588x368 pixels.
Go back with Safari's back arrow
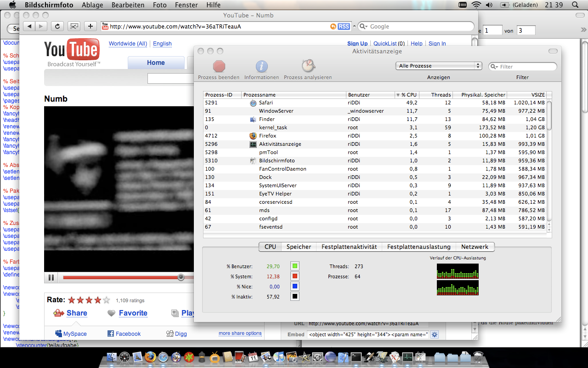tap(29, 26)
